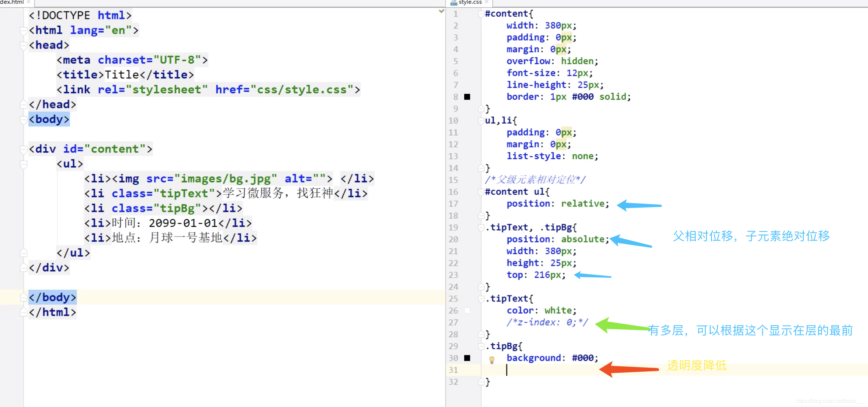Viewport: 868px width, 407px height.
Task: Click the lightbulb intention icon at line 30
Action: (492, 360)
